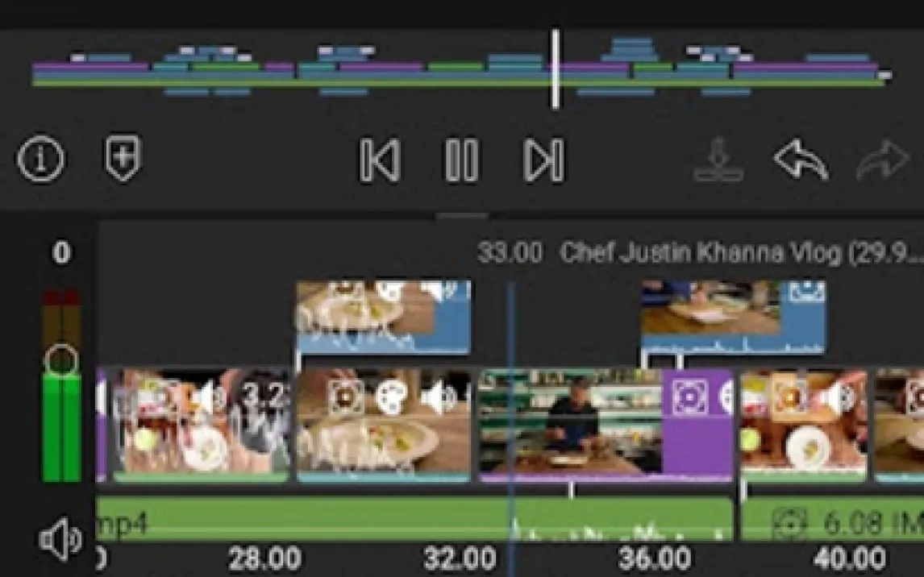
Task: Redo the last undone edit
Action: tap(882, 160)
